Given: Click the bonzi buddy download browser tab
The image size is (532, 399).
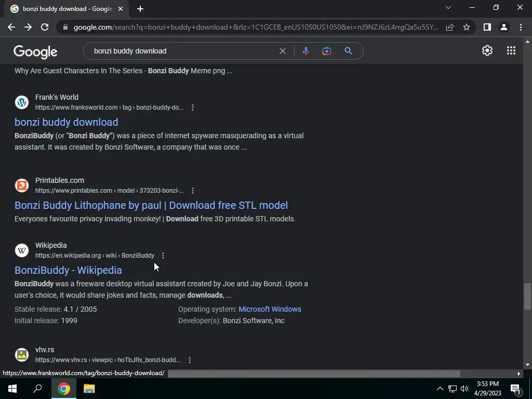Looking at the screenshot, I should pyautogui.click(x=67, y=9).
